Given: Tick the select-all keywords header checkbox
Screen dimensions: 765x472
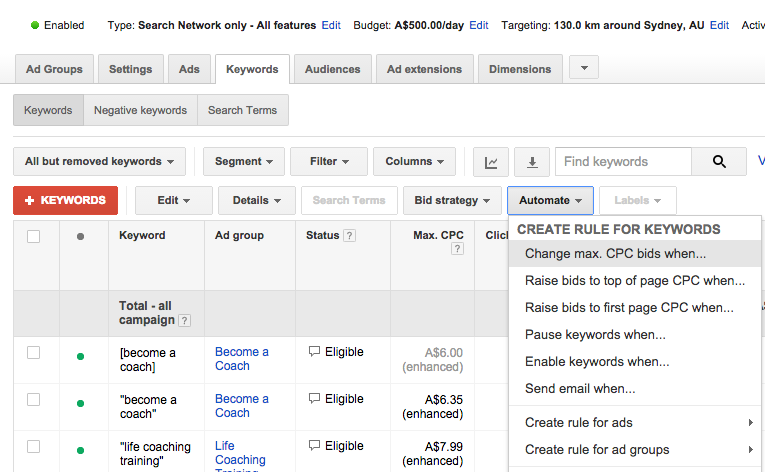Looking at the screenshot, I should [33, 236].
